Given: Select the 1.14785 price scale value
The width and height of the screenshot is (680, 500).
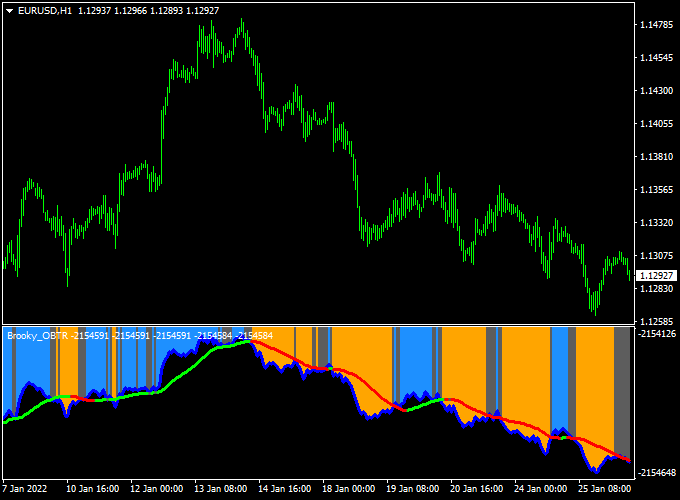Looking at the screenshot, I should [657, 25].
